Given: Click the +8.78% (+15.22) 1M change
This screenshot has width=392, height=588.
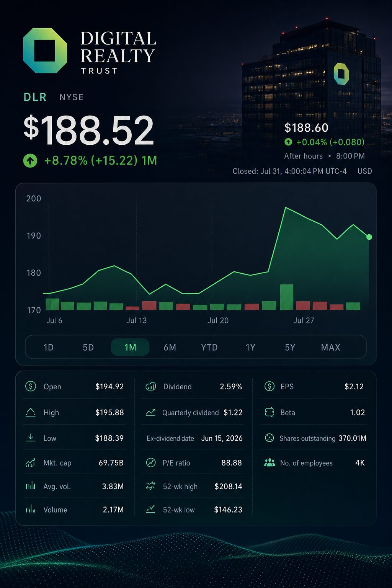Looking at the screenshot, I should 101,160.
